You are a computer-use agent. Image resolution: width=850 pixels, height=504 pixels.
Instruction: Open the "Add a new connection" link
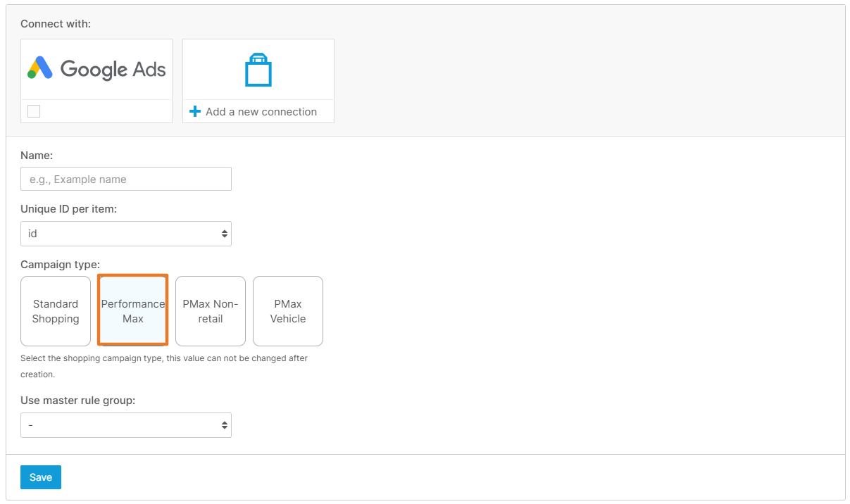[261, 112]
